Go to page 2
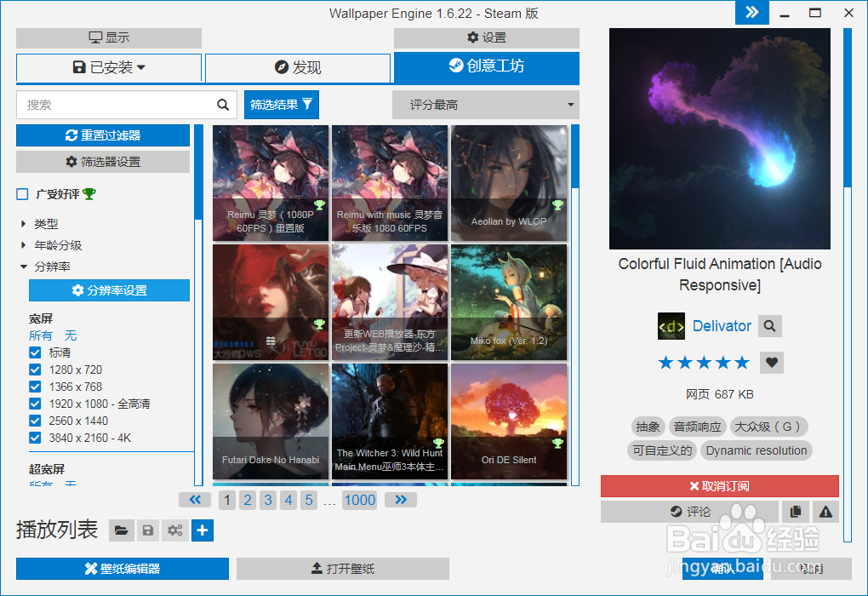Screen dimensions: 868x596 coord(248,500)
